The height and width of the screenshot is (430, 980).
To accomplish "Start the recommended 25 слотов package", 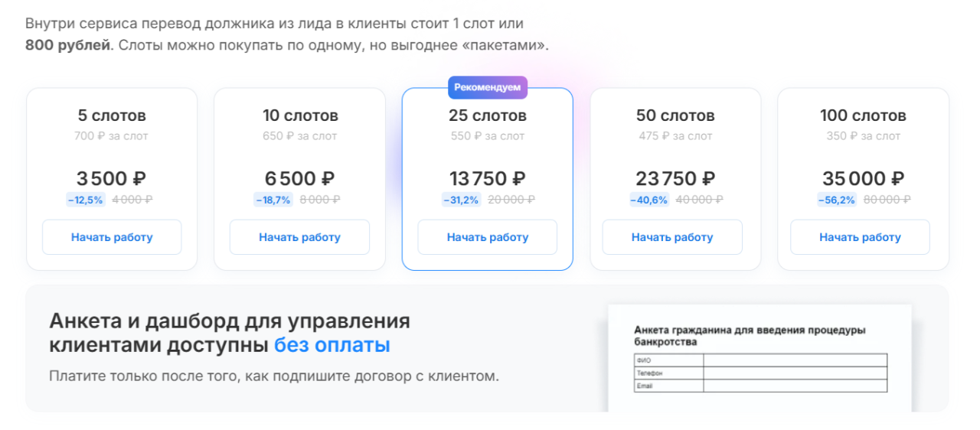I will tap(487, 237).
